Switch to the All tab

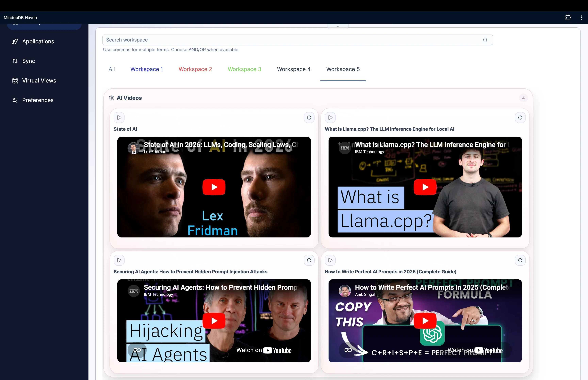[x=112, y=69]
